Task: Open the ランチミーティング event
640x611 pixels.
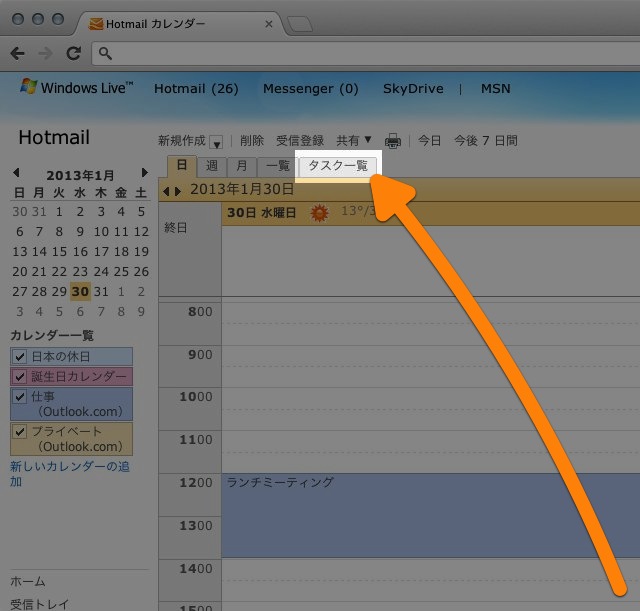Action: tap(431, 515)
